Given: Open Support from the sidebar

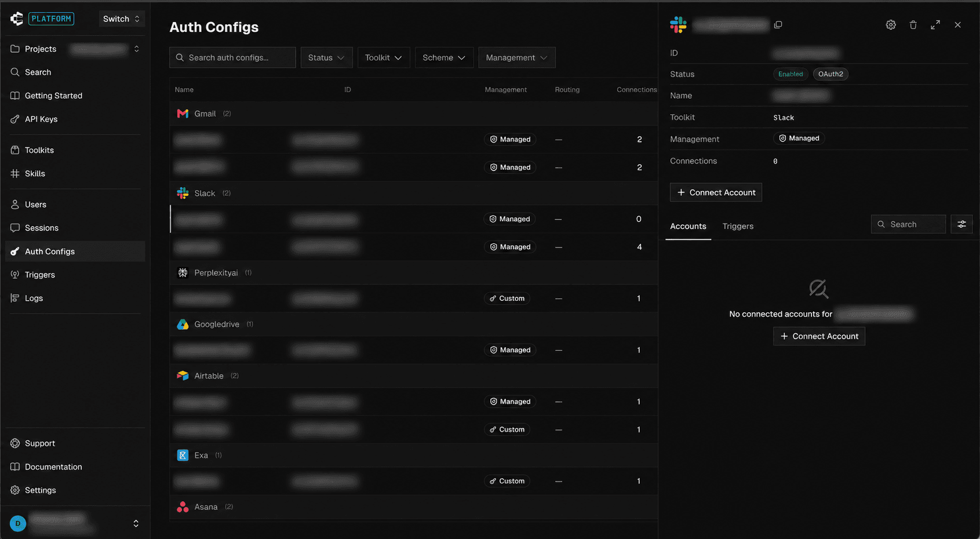Looking at the screenshot, I should coord(75,443).
